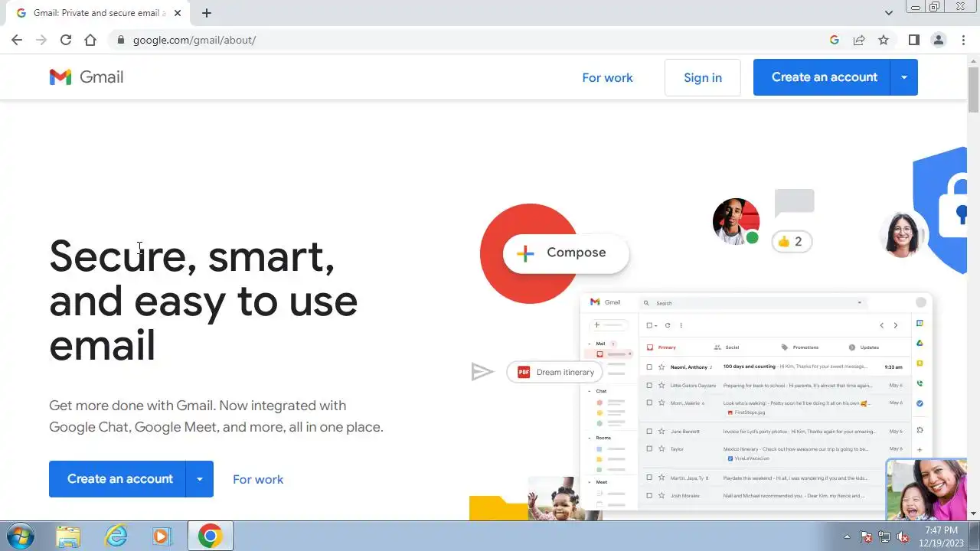Open the Chrome three-dot menu
980x551 pixels.
click(x=963, y=40)
